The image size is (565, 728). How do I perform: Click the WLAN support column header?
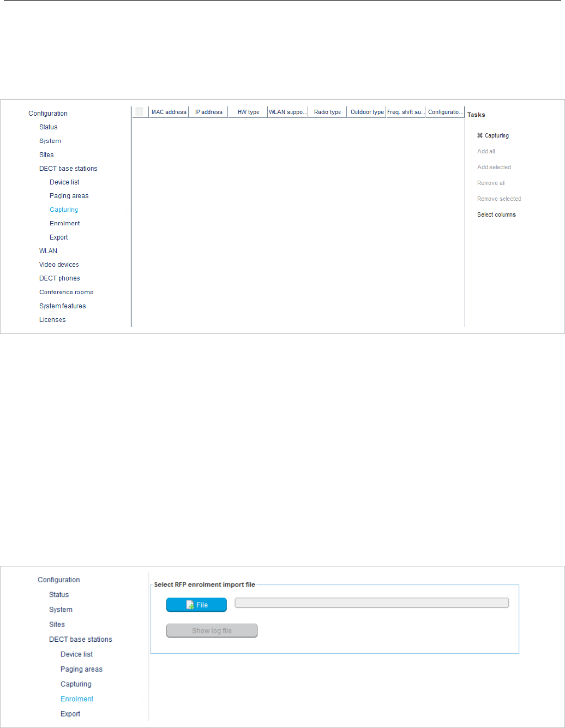click(x=287, y=112)
